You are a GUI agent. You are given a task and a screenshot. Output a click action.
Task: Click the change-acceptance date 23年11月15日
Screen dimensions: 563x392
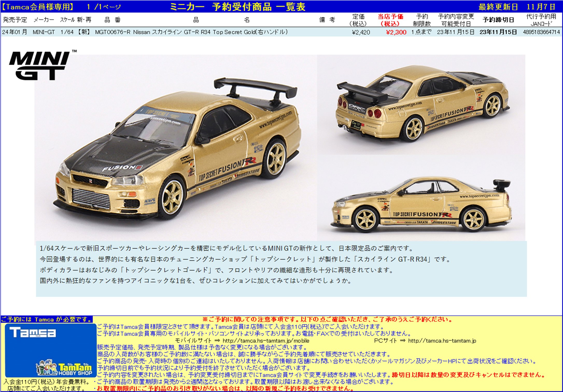click(x=455, y=32)
